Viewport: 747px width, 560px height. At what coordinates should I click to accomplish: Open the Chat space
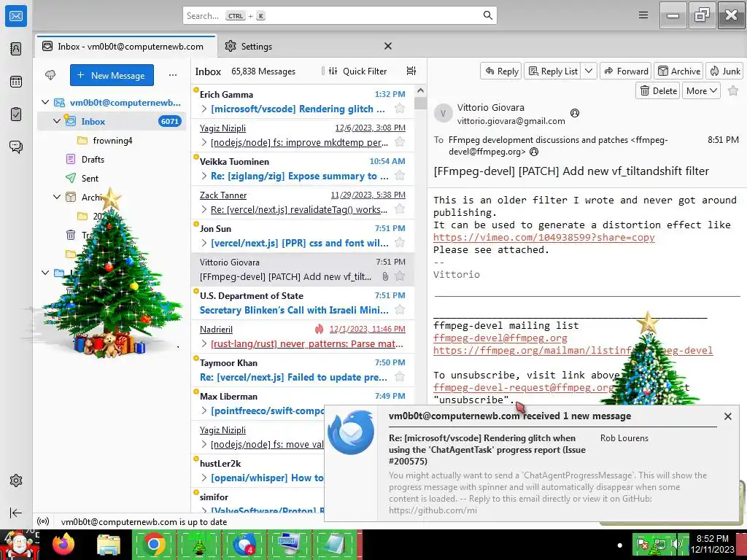16,147
